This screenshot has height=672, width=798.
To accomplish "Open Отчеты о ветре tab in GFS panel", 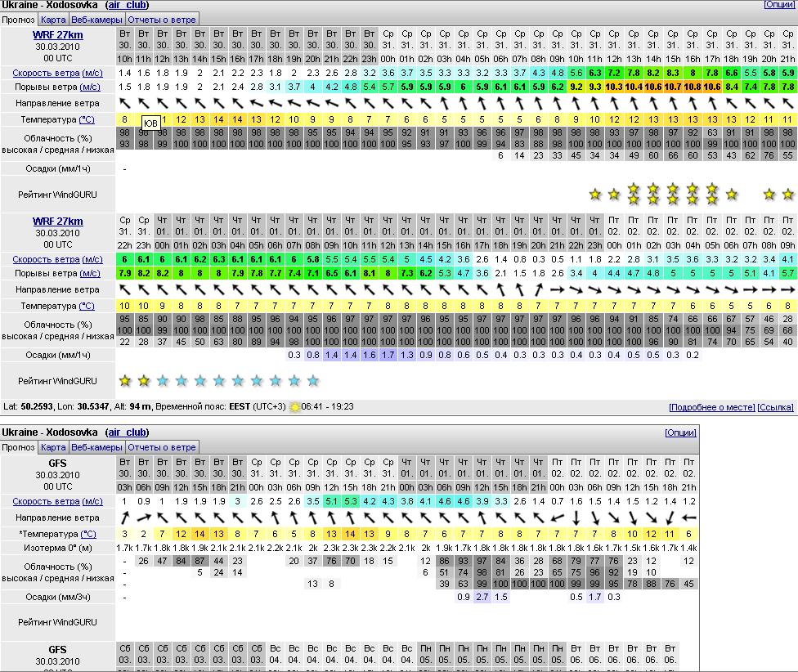I will click(162, 447).
